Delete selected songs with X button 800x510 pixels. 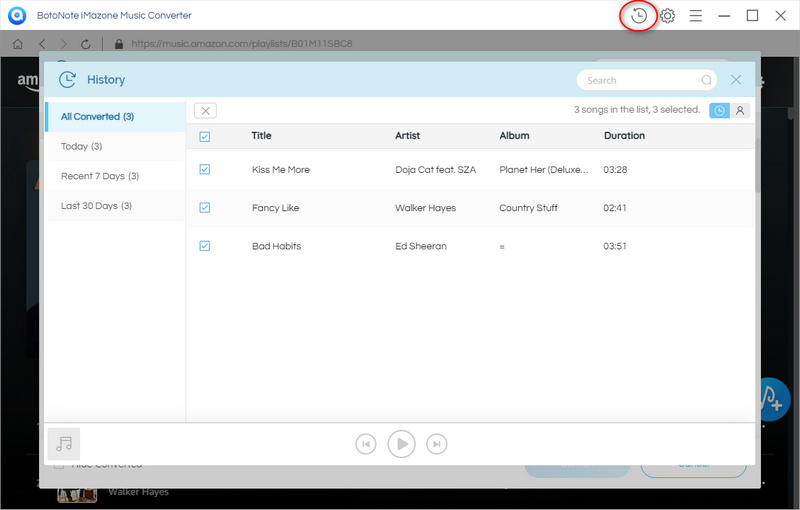(x=205, y=111)
